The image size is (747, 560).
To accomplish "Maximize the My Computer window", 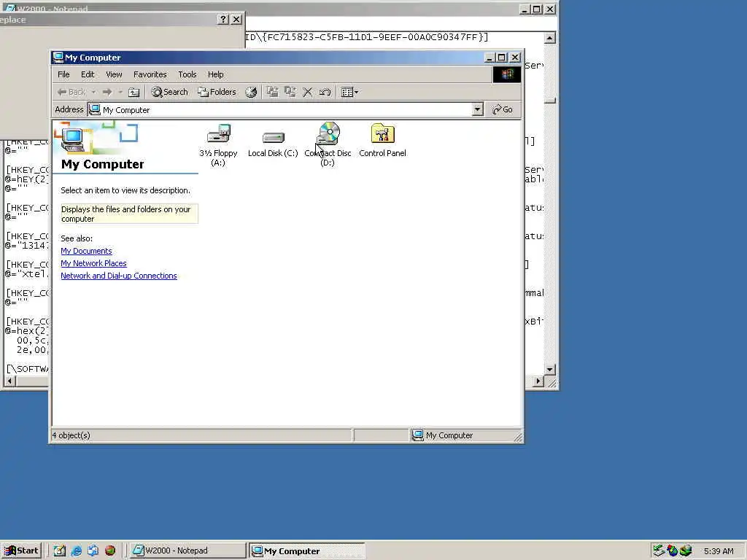I will point(502,58).
